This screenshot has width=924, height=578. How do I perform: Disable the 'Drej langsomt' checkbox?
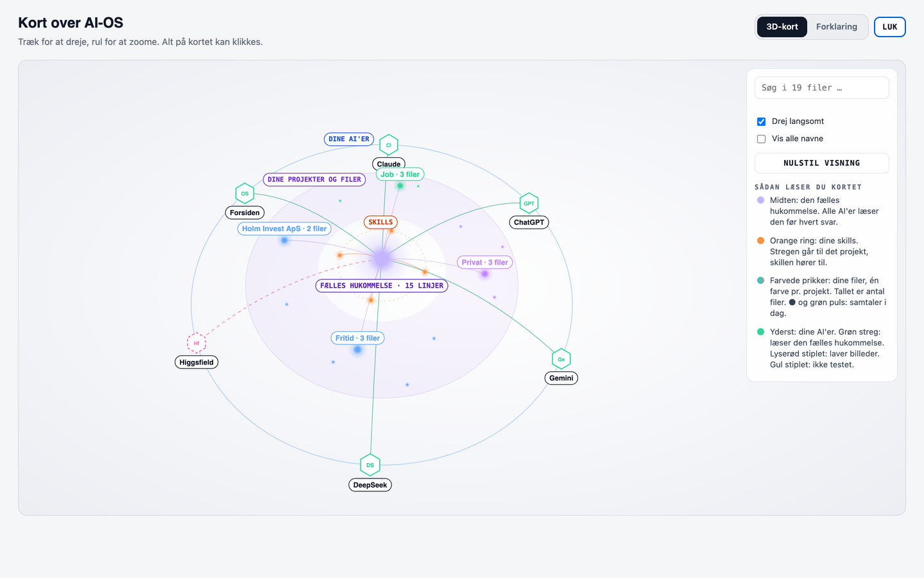762,121
